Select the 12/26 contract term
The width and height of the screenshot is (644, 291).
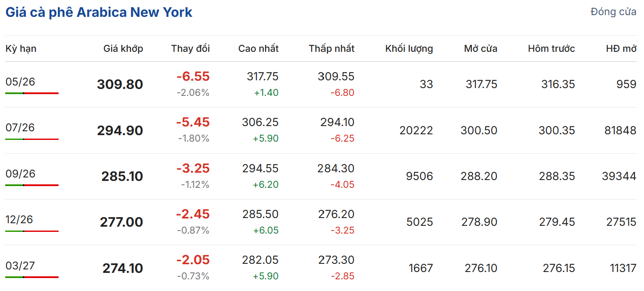point(19,219)
